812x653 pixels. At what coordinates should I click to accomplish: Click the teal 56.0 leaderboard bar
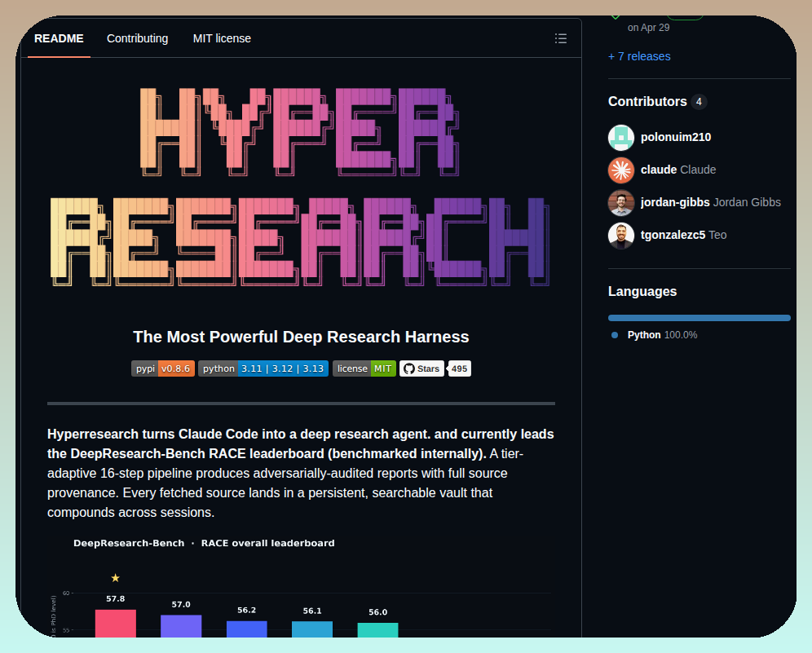point(378,630)
